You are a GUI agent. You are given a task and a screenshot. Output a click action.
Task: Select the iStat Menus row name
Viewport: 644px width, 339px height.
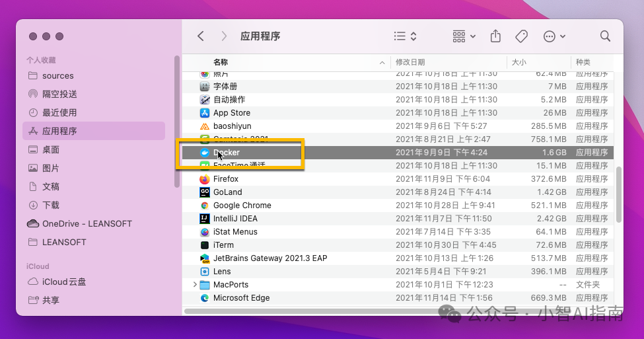pos(235,232)
